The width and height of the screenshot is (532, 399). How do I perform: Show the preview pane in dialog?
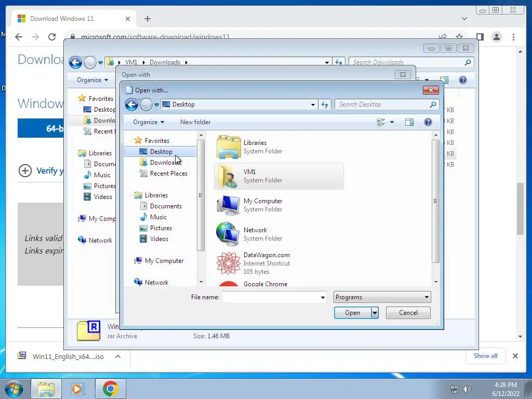coord(409,122)
